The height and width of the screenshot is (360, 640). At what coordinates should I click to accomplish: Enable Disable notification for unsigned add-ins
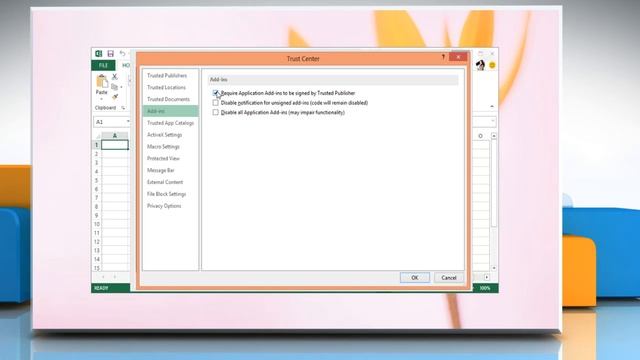click(x=216, y=103)
